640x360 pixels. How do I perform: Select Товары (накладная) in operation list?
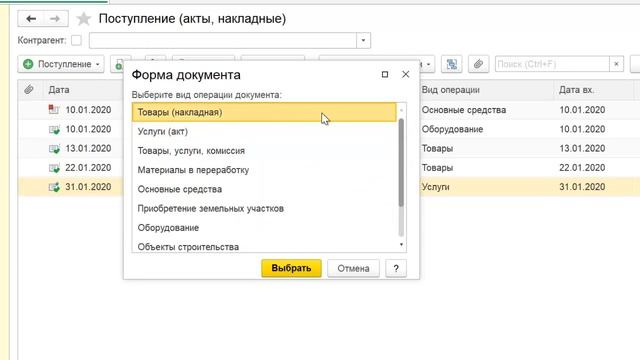pyautogui.click(x=264, y=112)
